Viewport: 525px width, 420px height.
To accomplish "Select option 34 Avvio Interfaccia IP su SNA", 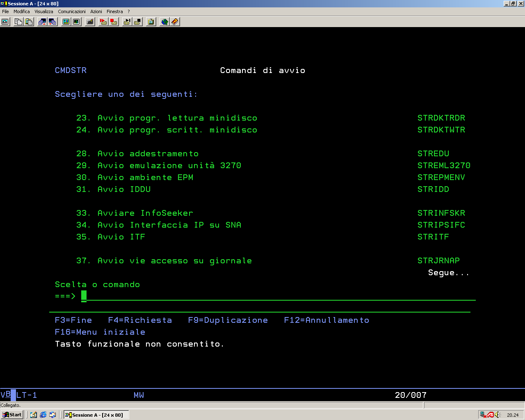I will [x=159, y=225].
